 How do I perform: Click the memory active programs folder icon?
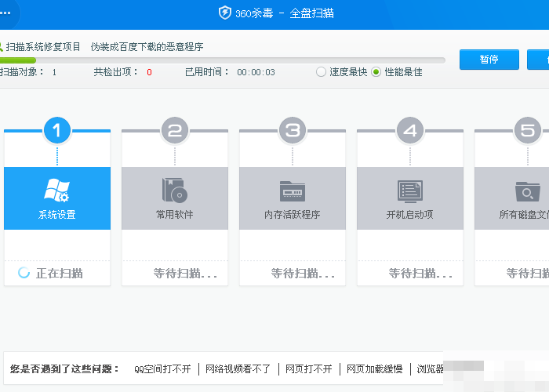(293, 191)
